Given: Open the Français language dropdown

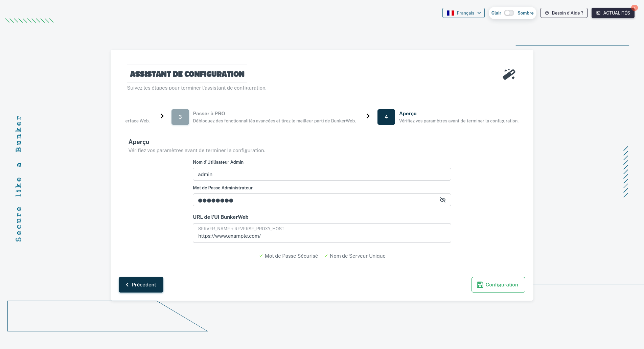Looking at the screenshot, I should [463, 13].
